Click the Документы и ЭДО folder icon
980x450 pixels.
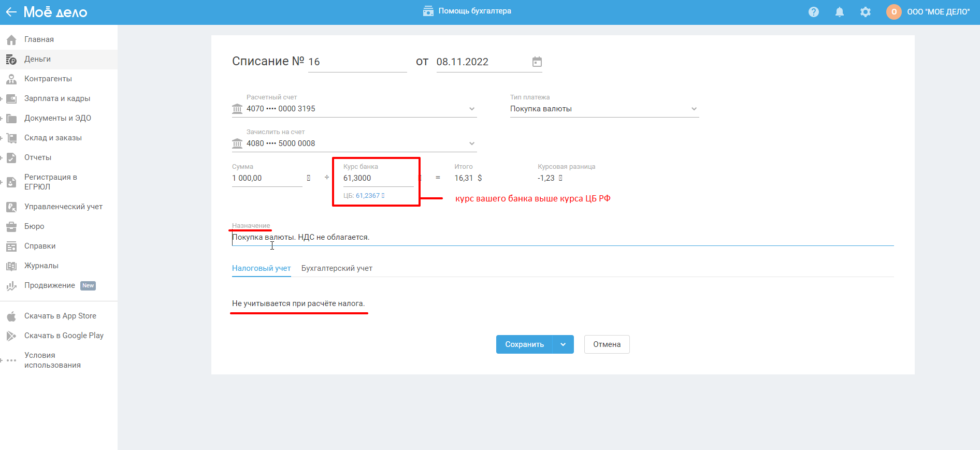[11, 119]
